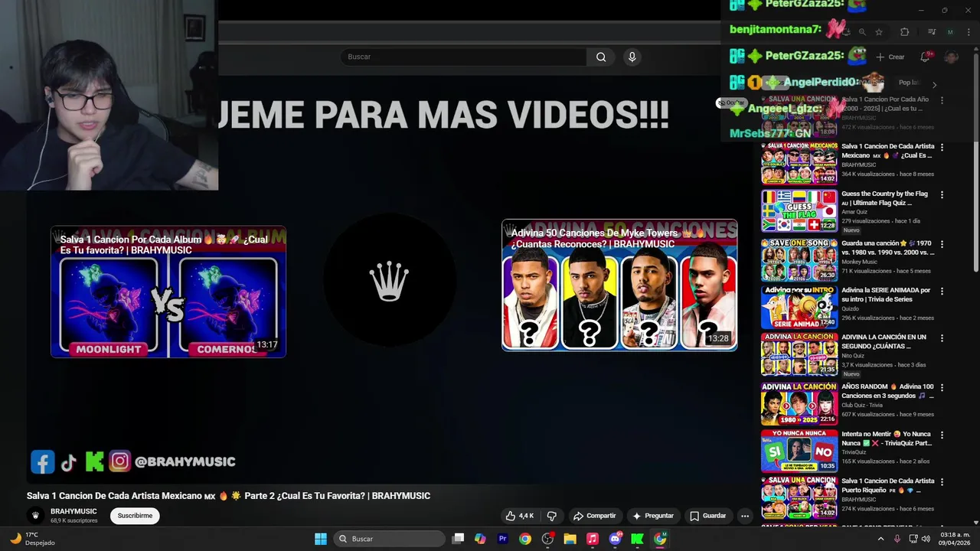Open Guess the Country by the Flag thumbnail
Image resolution: width=980 pixels, height=551 pixels.
coord(799,210)
